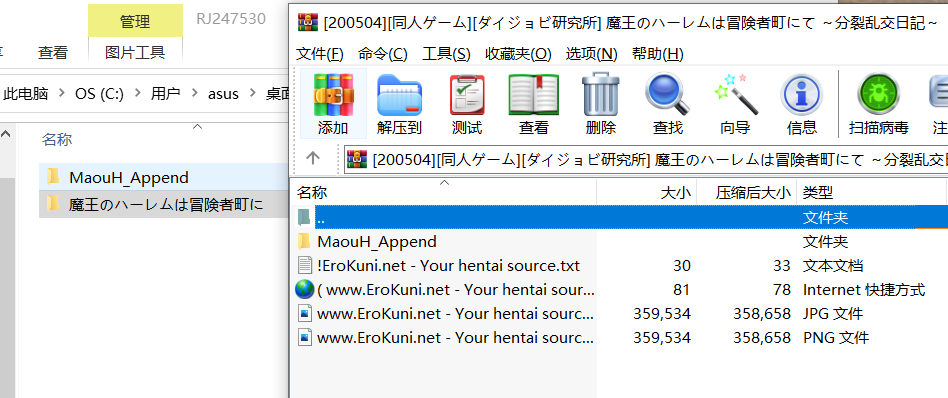Expand breadcrumb chevron after OS (C:)

tap(137, 94)
